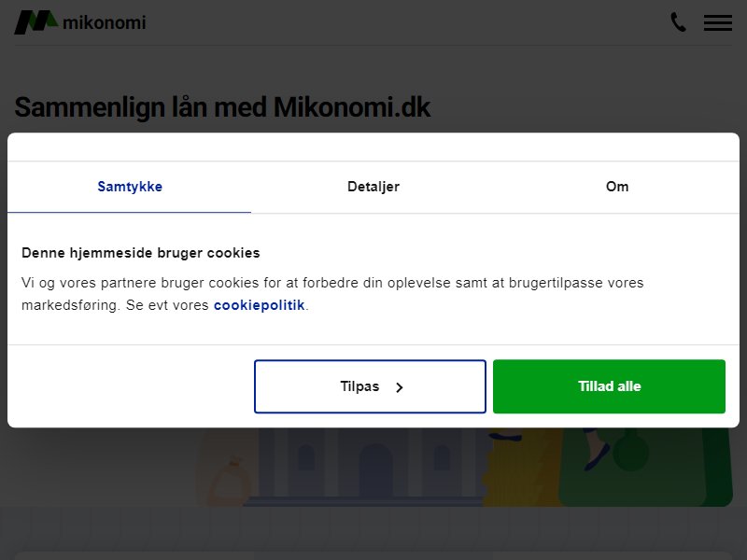The image size is (747, 560).
Task: Open the hamburger menu
Action: [718, 22]
